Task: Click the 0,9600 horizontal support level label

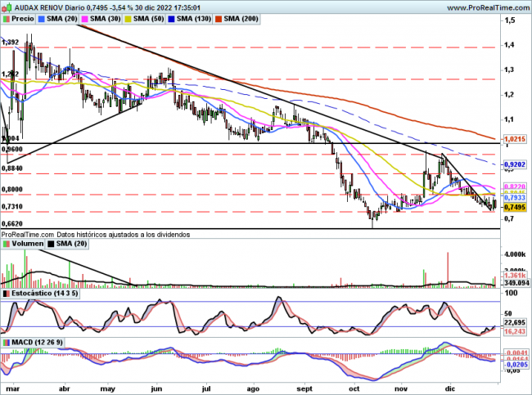Action: pyautogui.click(x=11, y=150)
